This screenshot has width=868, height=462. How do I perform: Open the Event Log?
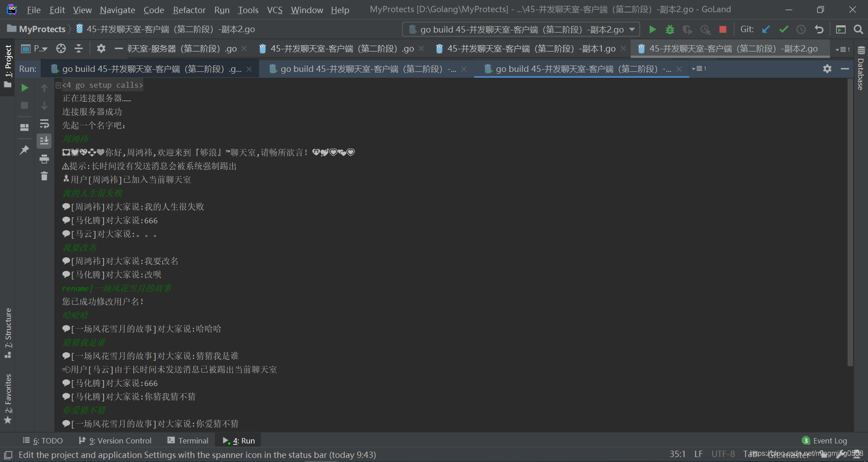pyautogui.click(x=825, y=441)
